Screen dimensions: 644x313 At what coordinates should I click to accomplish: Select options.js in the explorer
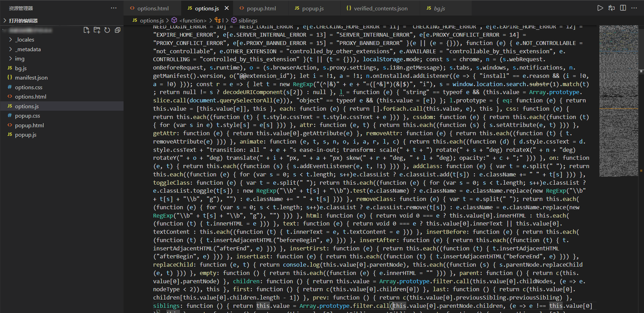62,107
